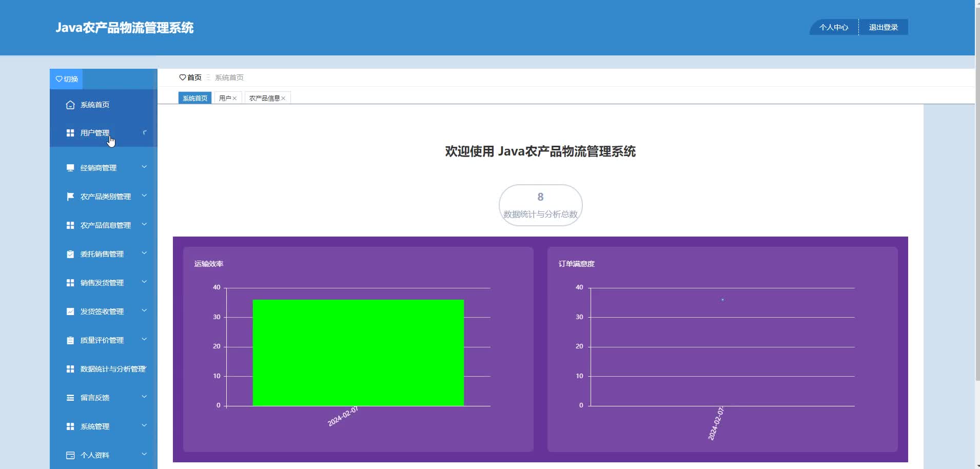The image size is (980, 469).
Task: Open the 个人中心 page
Action: (834, 27)
